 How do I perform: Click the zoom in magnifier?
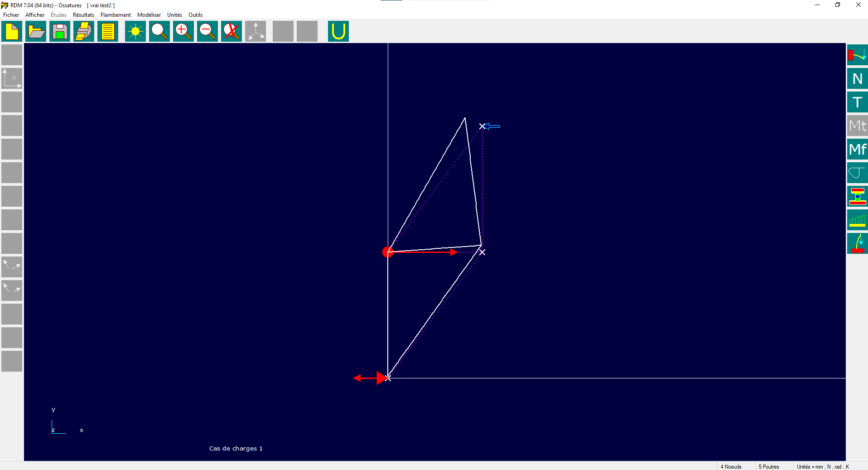183,31
